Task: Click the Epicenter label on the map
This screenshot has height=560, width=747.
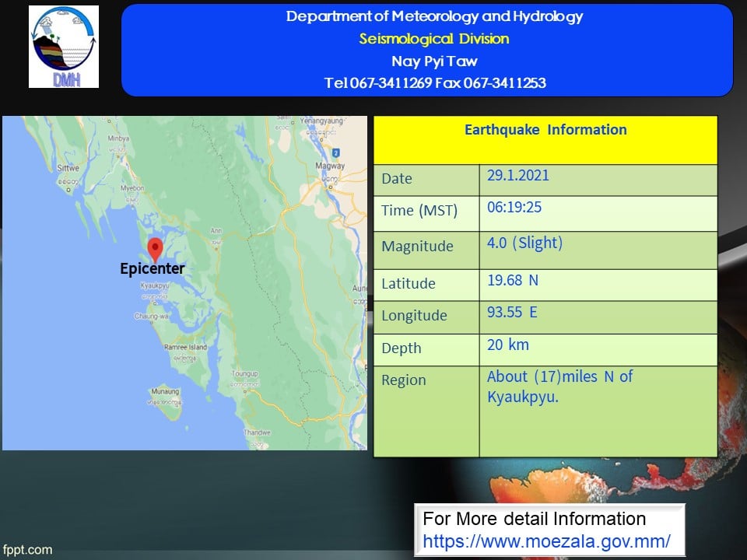Action: point(153,268)
